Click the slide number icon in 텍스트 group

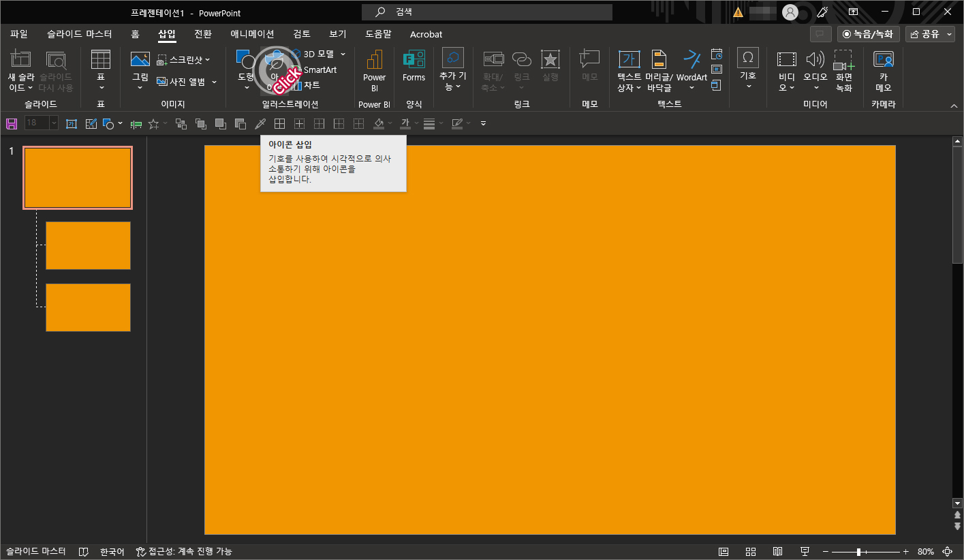(x=717, y=69)
